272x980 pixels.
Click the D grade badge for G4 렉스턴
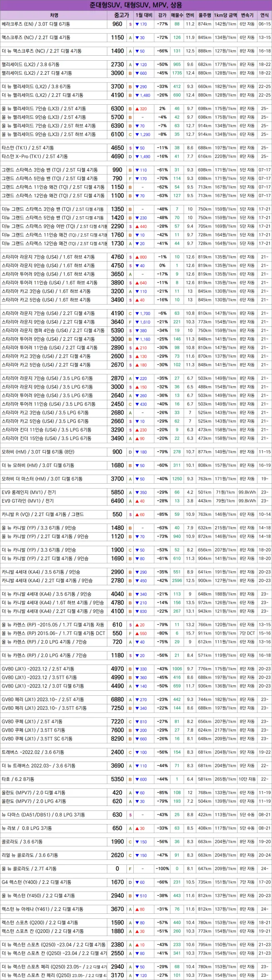(x=131, y=882)
